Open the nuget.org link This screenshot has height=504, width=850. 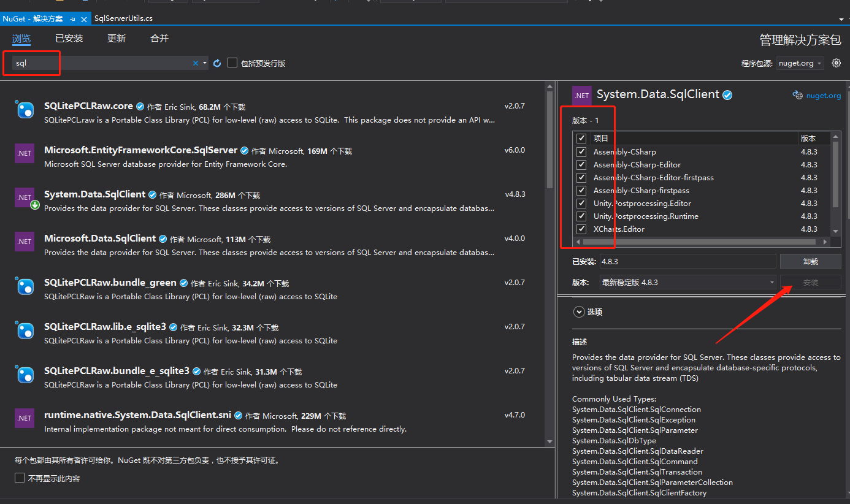[824, 96]
